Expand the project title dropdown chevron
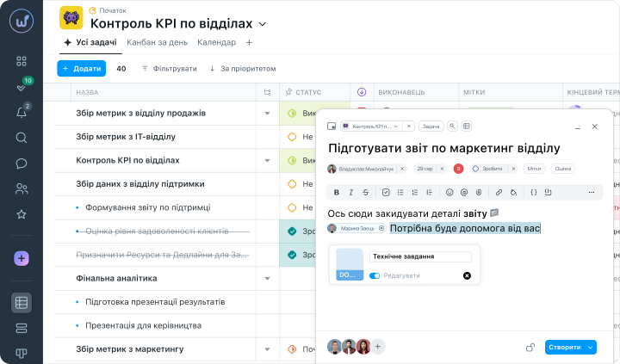620x364 pixels. pos(263,24)
